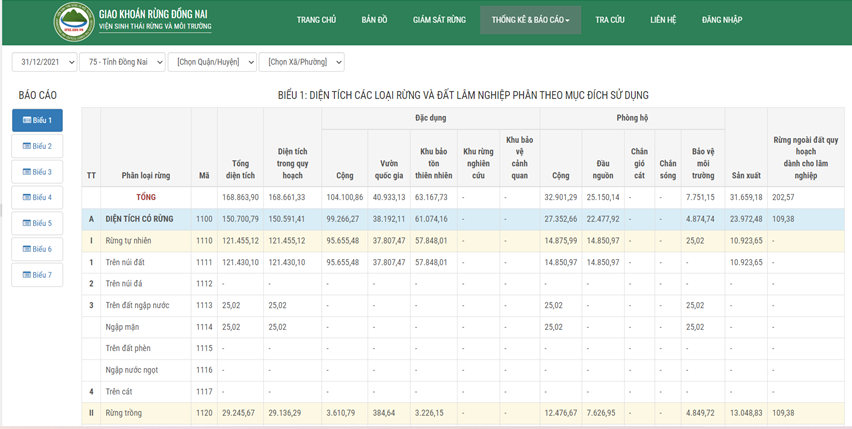
Task: Open Giám sát rừng page
Action: click(x=439, y=20)
